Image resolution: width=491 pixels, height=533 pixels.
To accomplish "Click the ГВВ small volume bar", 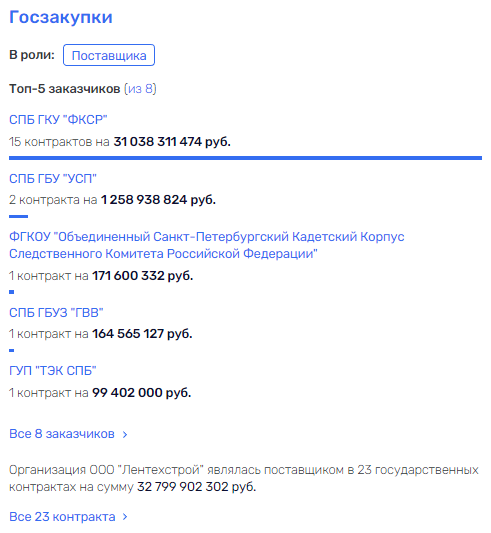I will [12, 350].
